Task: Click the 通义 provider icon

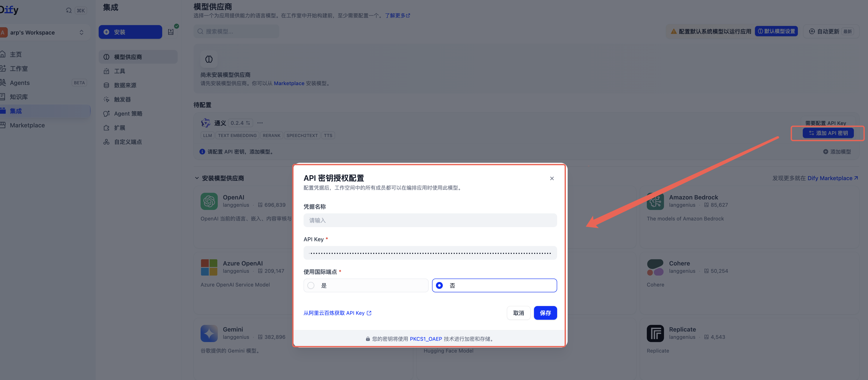Action: tap(205, 123)
